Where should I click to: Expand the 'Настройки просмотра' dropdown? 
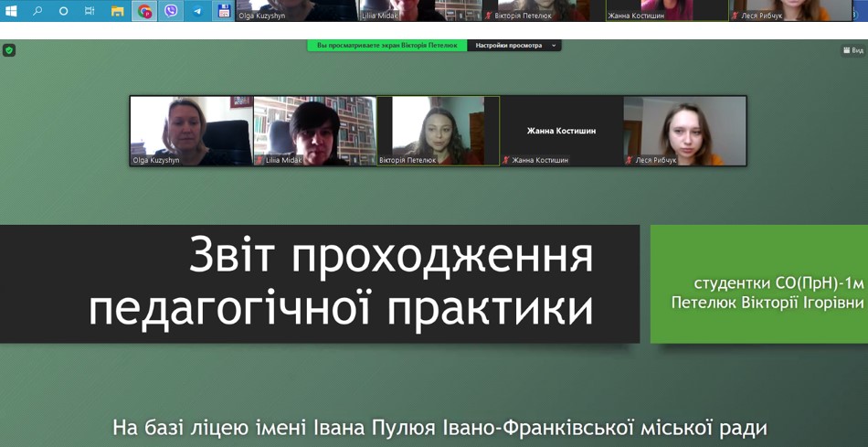coord(514,46)
